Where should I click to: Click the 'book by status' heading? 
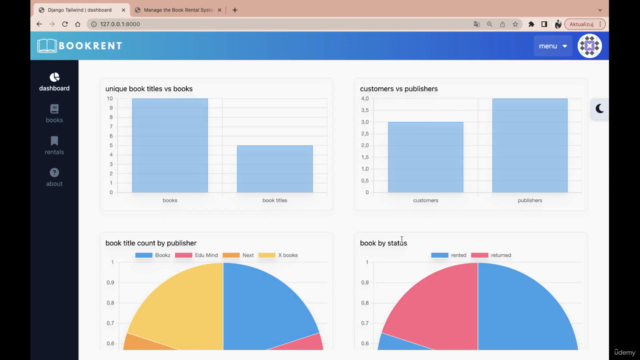383,243
